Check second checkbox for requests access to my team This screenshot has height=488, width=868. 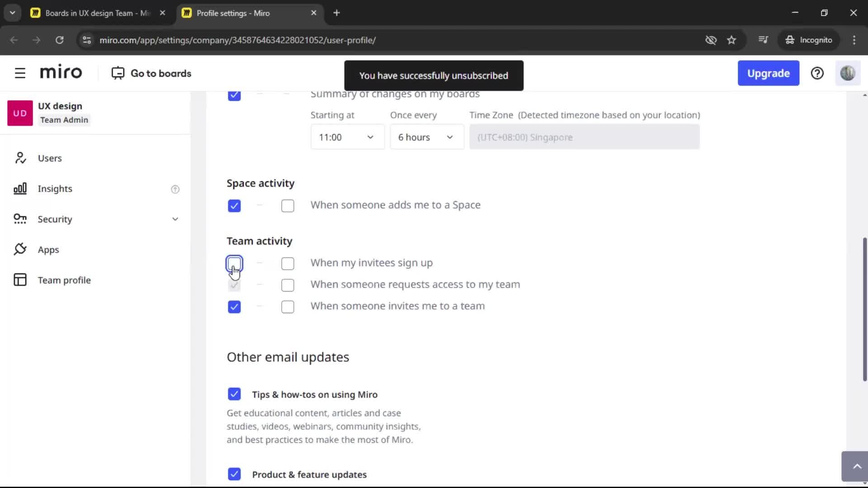click(288, 286)
